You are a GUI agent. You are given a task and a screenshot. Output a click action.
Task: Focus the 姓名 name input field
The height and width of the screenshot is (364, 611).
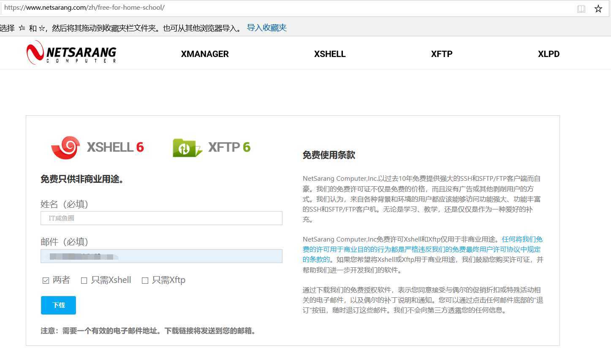pyautogui.click(x=161, y=218)
